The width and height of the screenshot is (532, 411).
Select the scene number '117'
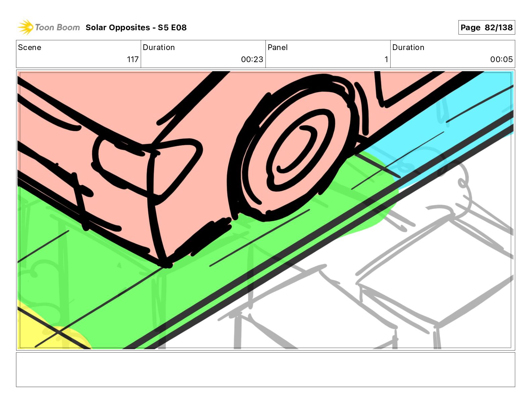133,59
